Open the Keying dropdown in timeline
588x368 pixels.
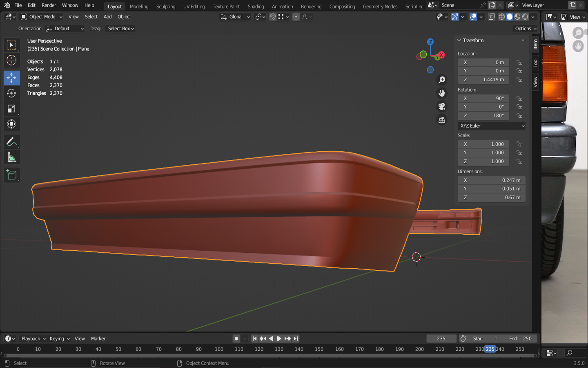pos(60,339)
